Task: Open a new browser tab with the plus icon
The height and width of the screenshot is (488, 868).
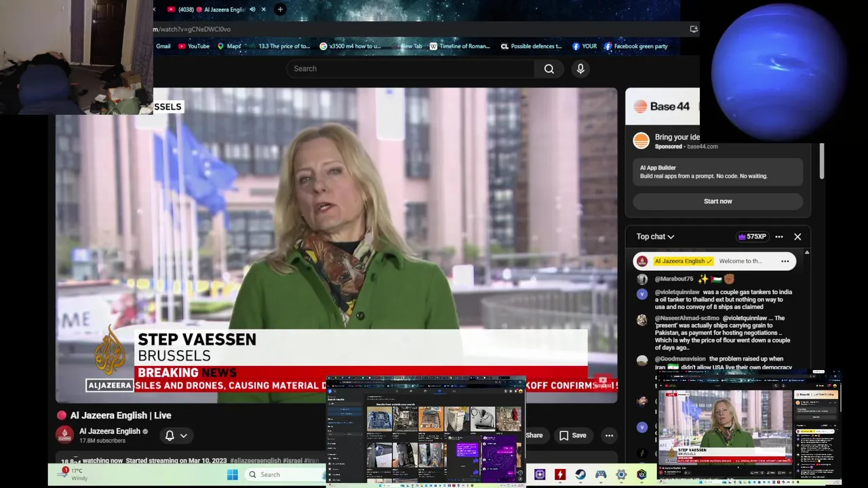Action: click(x=280, y=9)
